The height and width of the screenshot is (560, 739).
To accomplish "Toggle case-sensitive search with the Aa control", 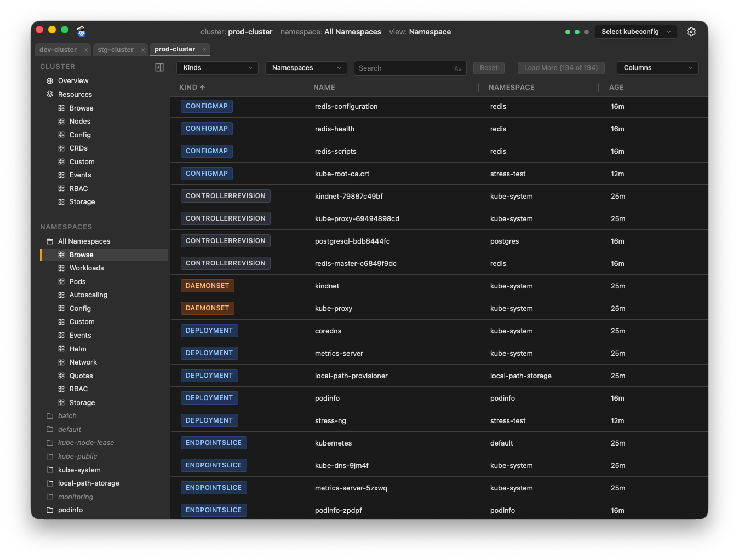I will pos(458,68).
